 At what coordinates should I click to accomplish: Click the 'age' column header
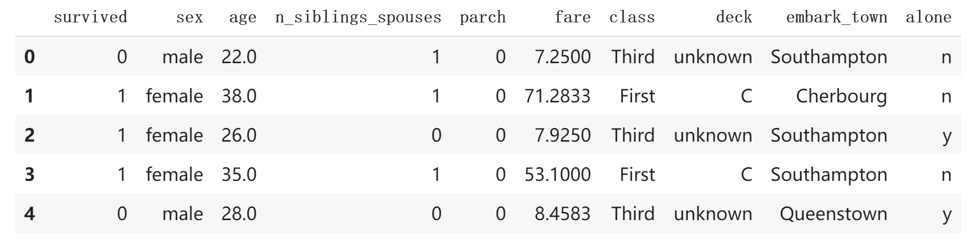243,18
